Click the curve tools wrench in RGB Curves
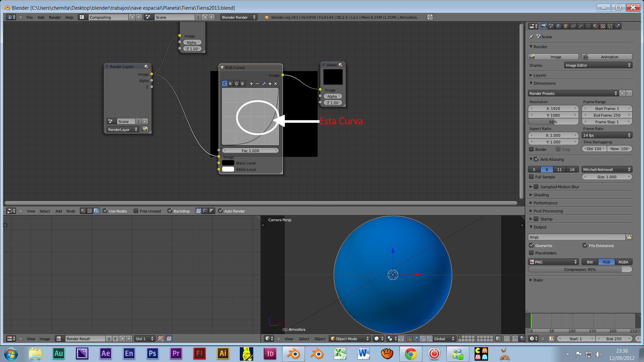The image size is (644, 362). [264, 84]
